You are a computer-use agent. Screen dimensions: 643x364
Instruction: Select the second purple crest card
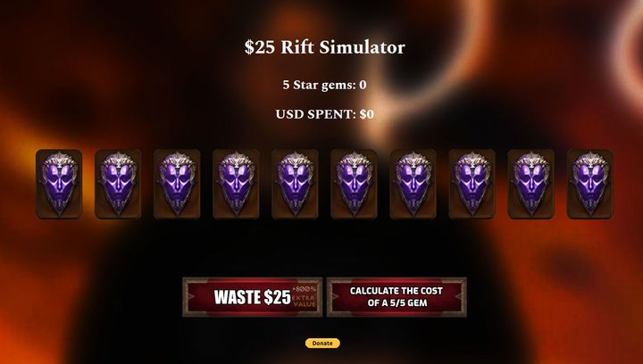point(118,184)
